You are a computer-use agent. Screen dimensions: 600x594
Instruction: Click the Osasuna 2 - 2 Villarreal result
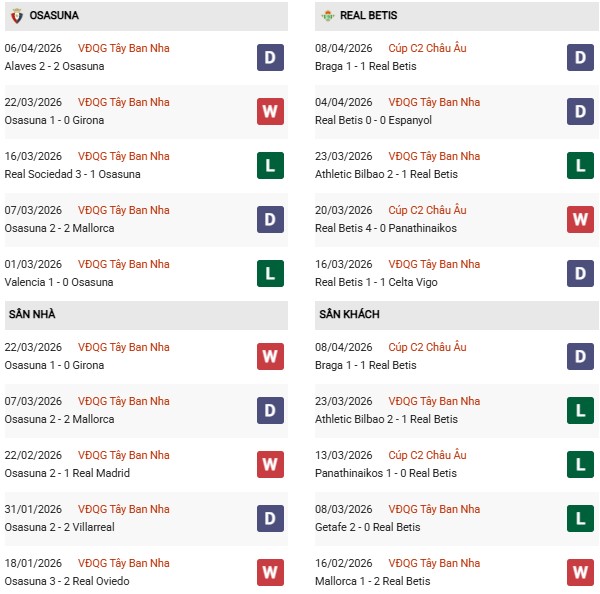coord(62,527)
